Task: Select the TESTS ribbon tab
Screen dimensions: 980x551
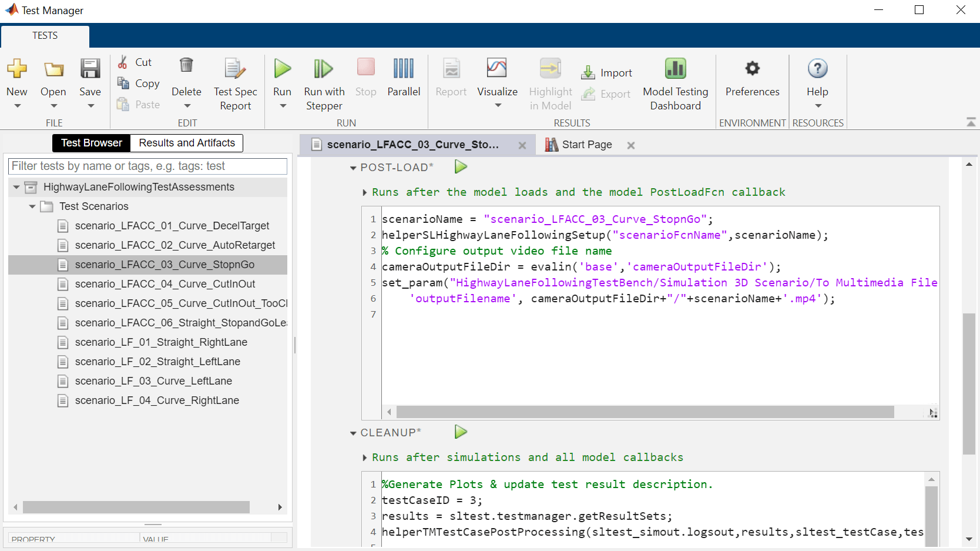Action: click(x=45, y=36)
